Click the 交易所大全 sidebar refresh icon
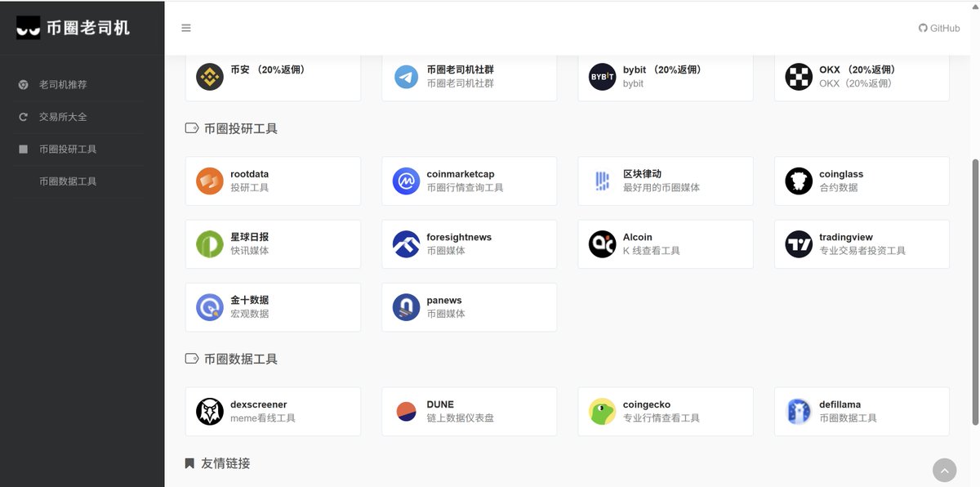The image size is (980, 487). 24,117
